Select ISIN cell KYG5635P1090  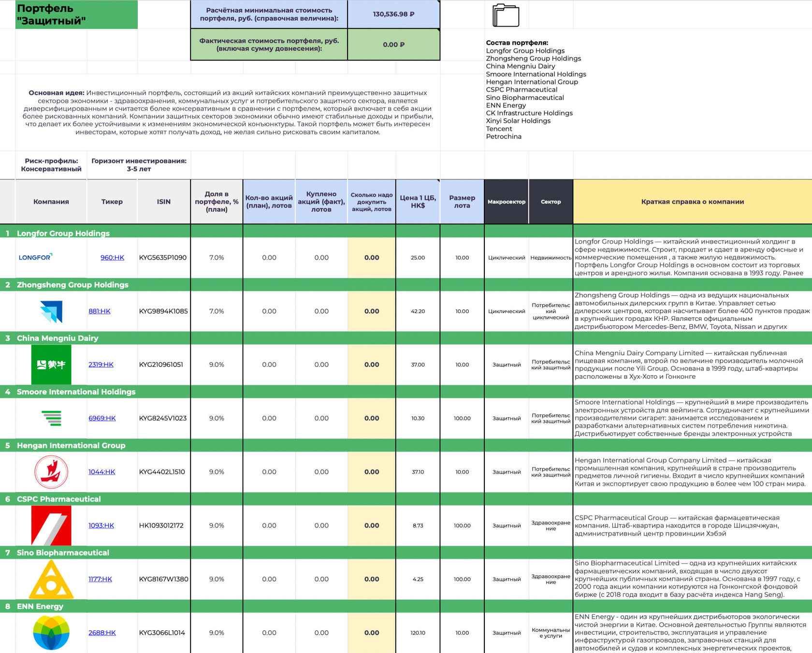[x=164, y=258]
